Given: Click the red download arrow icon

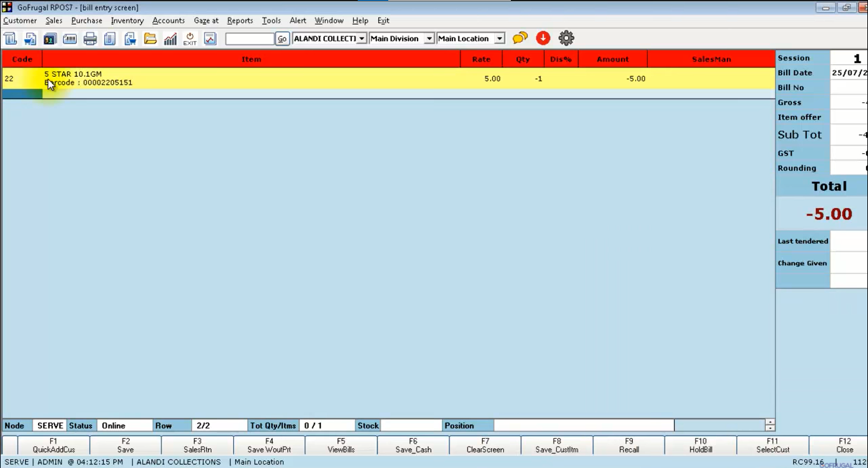Looking at the screenshot, I should (543, 38).
